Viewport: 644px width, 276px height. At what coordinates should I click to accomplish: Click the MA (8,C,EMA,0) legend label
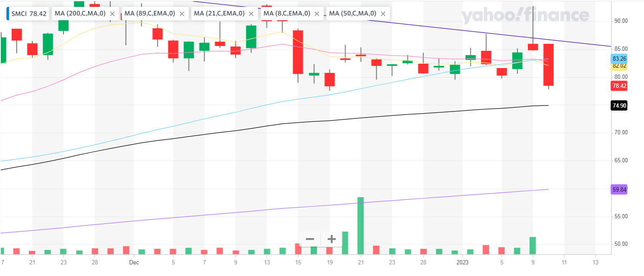point(287,14)
